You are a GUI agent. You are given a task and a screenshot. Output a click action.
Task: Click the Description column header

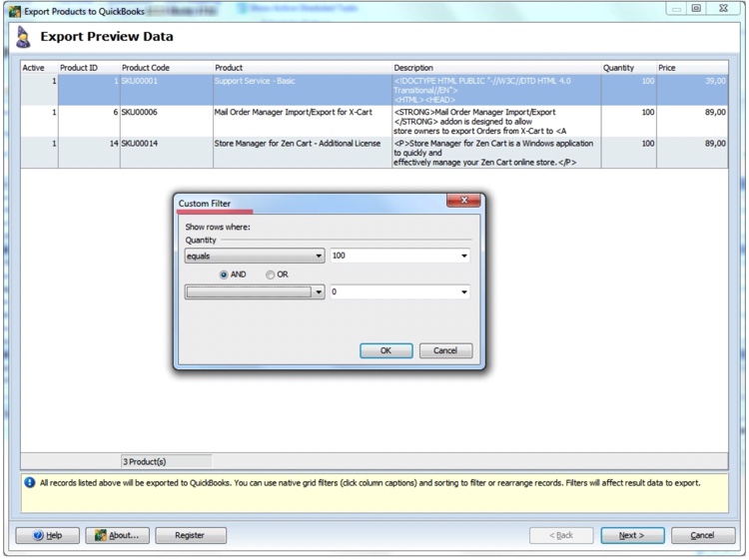pos(496,68)
